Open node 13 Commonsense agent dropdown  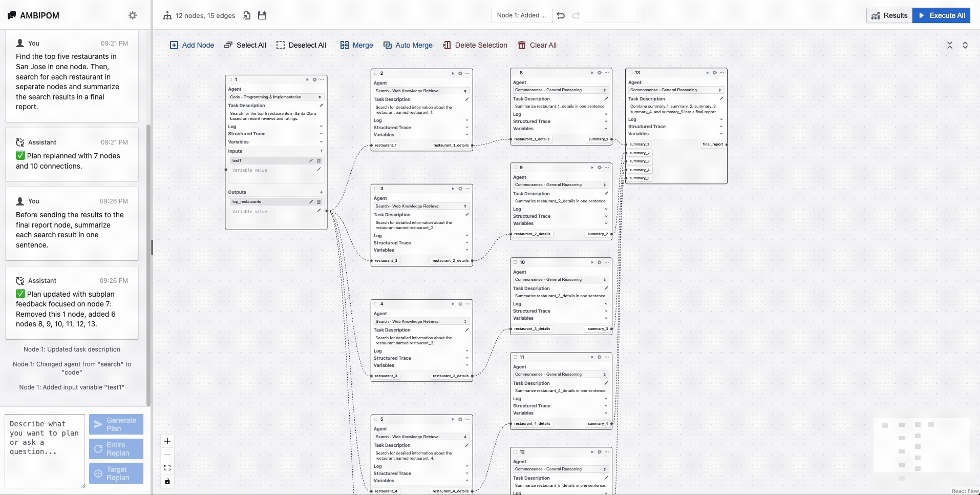point(676,90)
